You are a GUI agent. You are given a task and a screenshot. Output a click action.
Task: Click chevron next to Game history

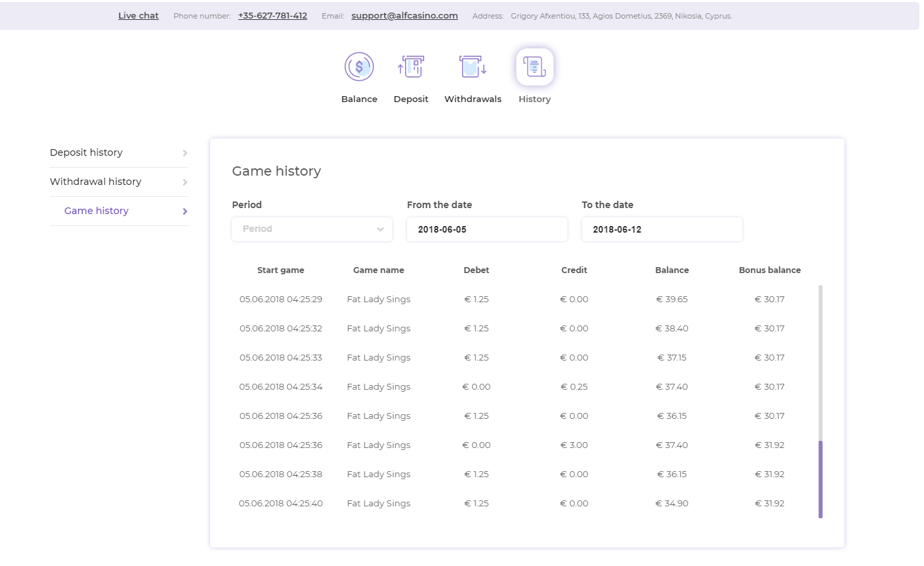point(185,211)
